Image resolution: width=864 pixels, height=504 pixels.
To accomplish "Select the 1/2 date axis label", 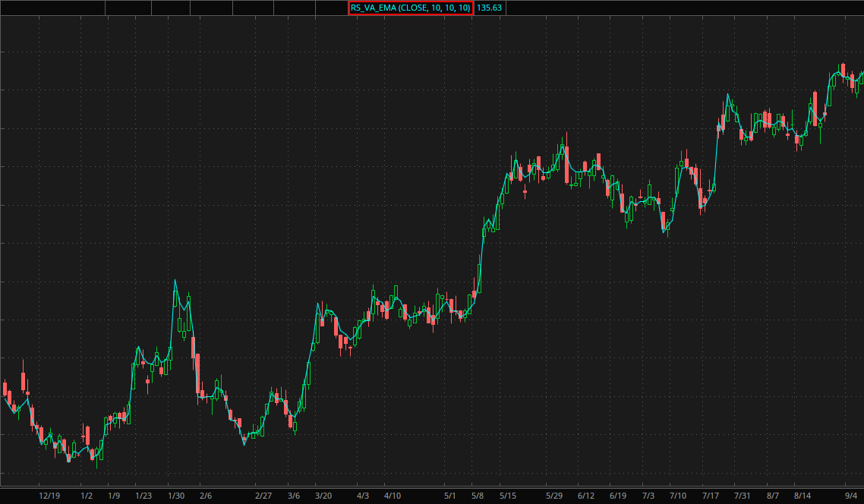I will point(87,496).
